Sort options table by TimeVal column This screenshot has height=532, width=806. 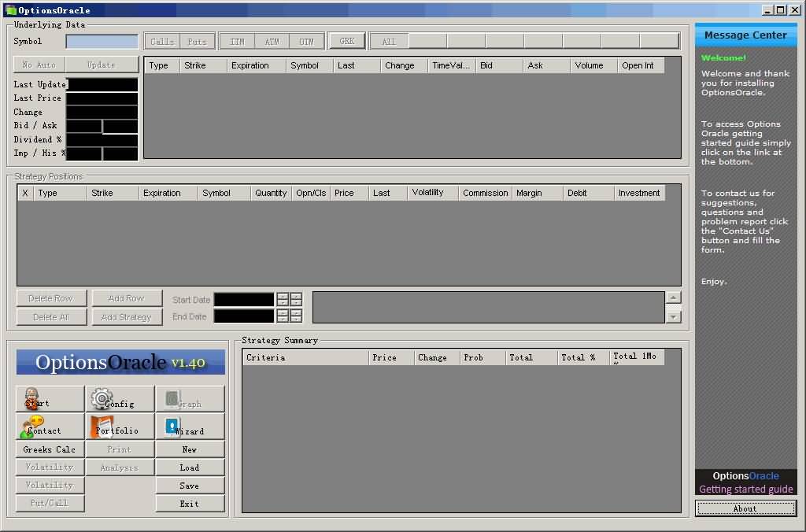pos(451,65)
